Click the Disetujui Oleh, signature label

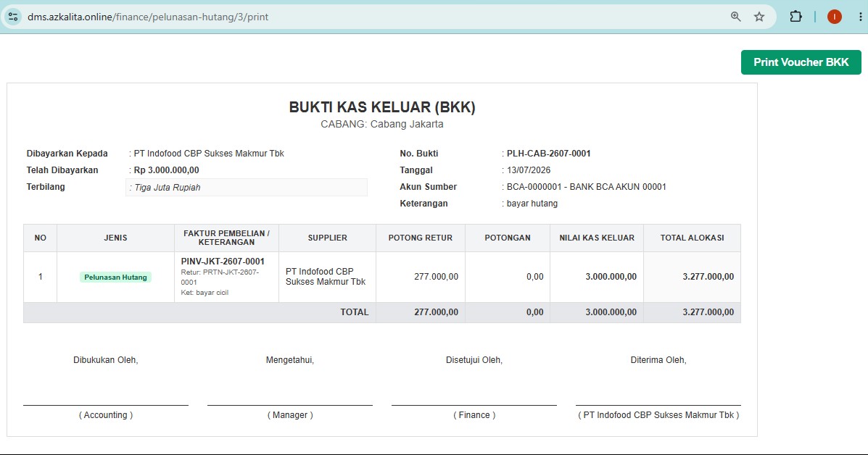pyautogui.click(x=474, y=360)
